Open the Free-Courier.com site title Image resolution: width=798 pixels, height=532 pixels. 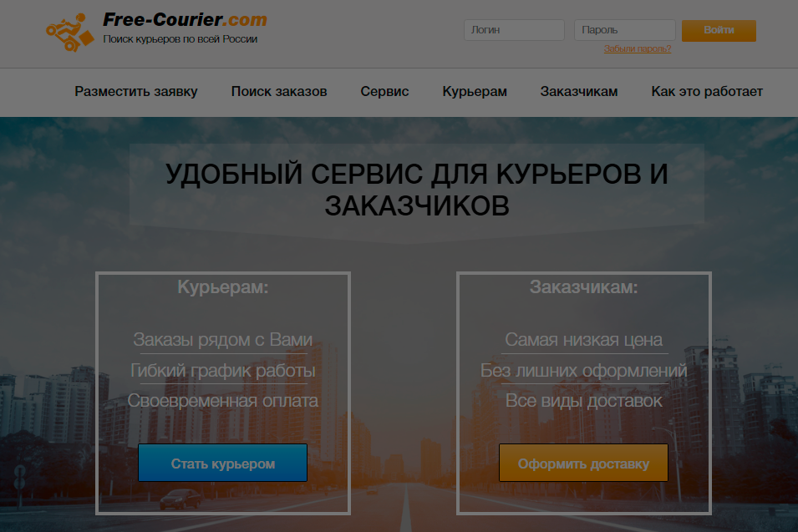(185, 20)
